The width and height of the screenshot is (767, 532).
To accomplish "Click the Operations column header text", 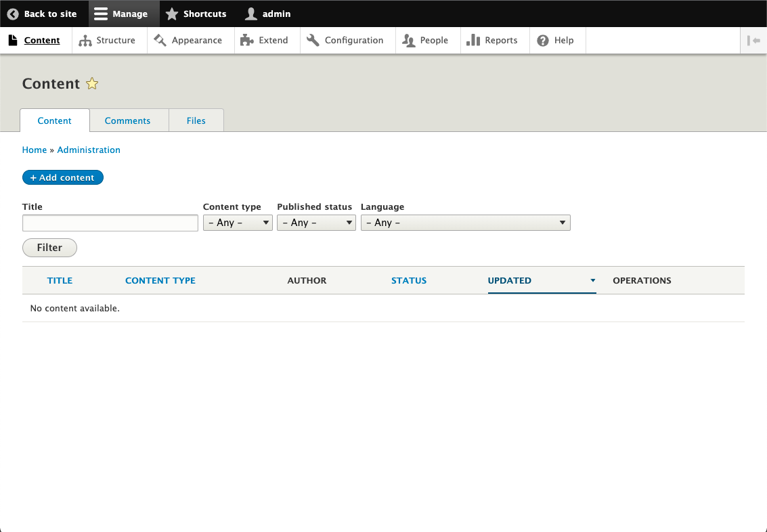I will click(x=642, y=281).
